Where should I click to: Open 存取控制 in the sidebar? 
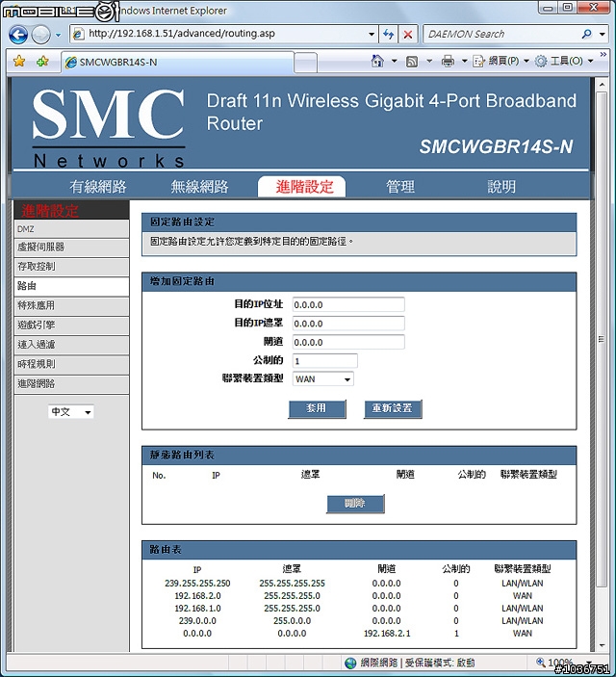click(71, 267)
